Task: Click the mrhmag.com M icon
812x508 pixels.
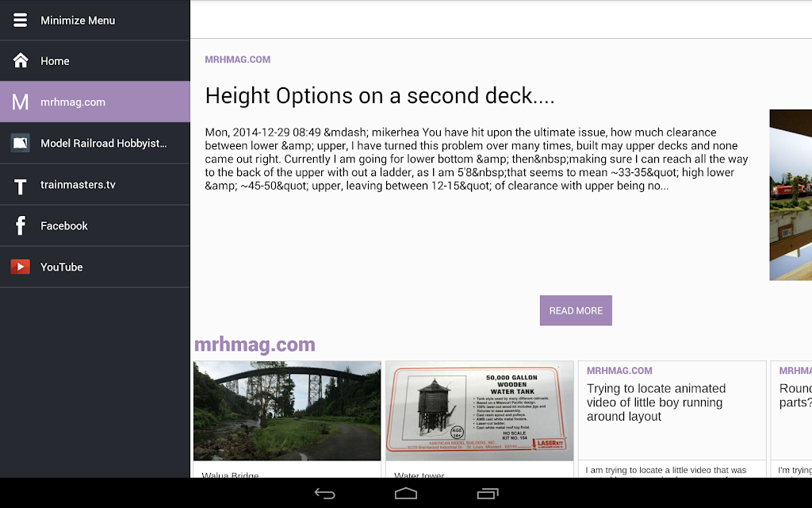Action: click(x=20, y=102)
